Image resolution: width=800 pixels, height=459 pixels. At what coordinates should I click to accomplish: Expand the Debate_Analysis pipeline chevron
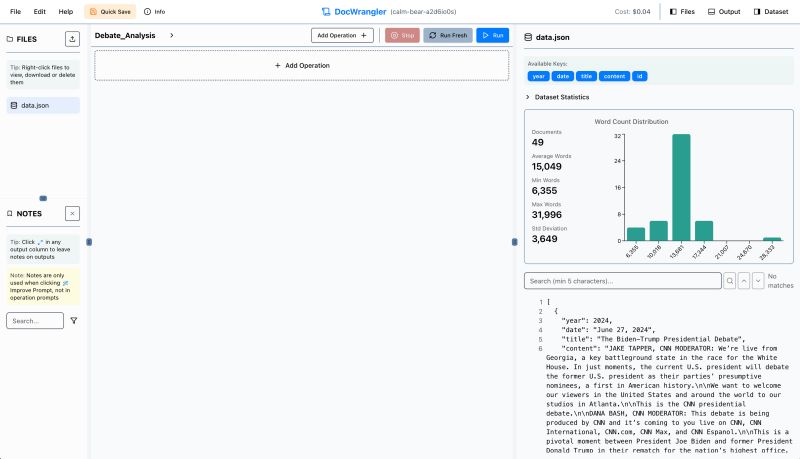point(172,35)
